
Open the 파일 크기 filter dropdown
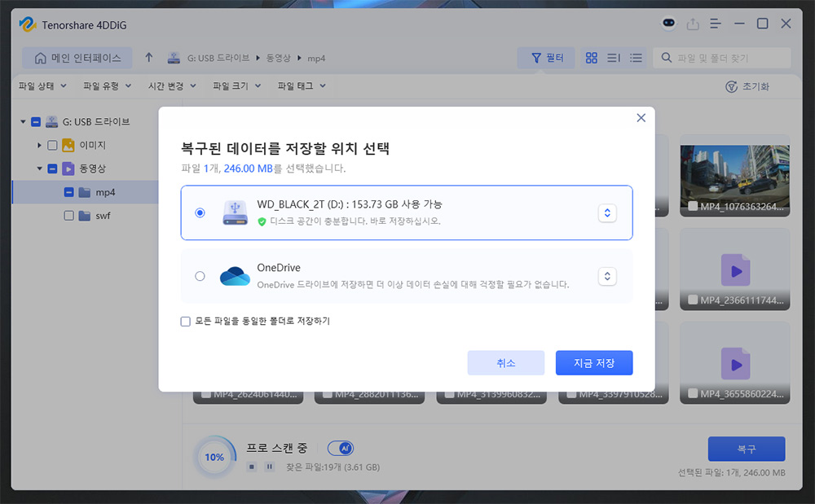237,86
